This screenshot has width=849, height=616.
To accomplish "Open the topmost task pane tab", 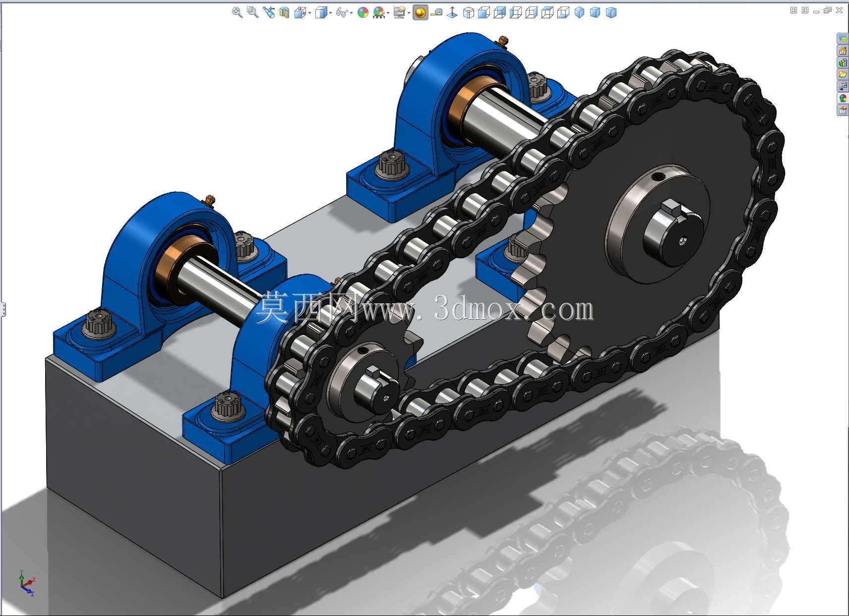I will click(843, 38).
